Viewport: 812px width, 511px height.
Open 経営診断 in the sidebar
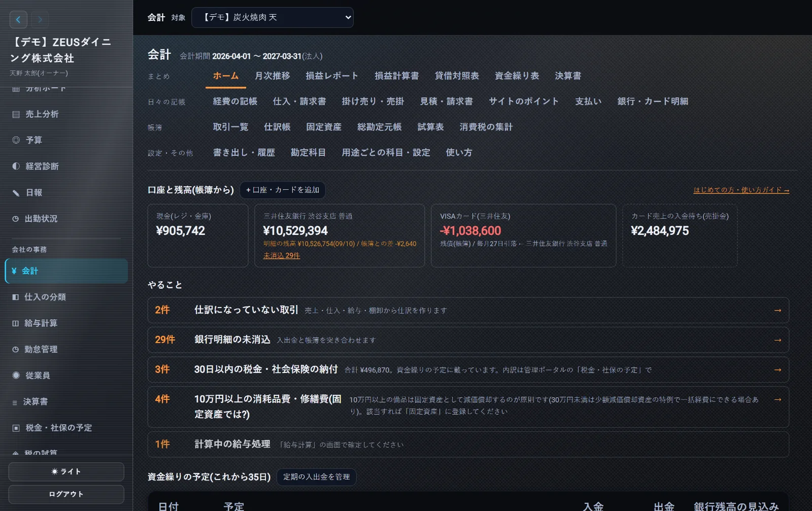pyautogui.click(x=66, y=166)
